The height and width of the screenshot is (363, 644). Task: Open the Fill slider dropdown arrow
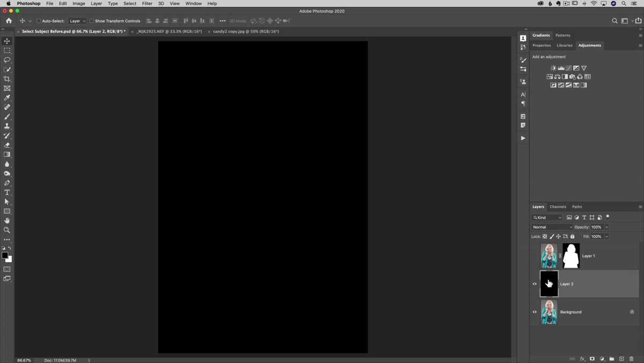[606, 236]
